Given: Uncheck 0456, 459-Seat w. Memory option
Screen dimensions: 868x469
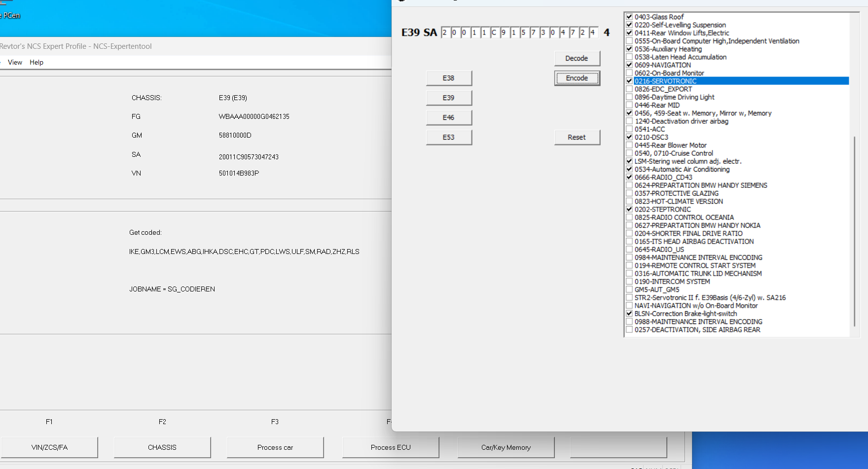Looking at the screenshot, I should 629,113.
